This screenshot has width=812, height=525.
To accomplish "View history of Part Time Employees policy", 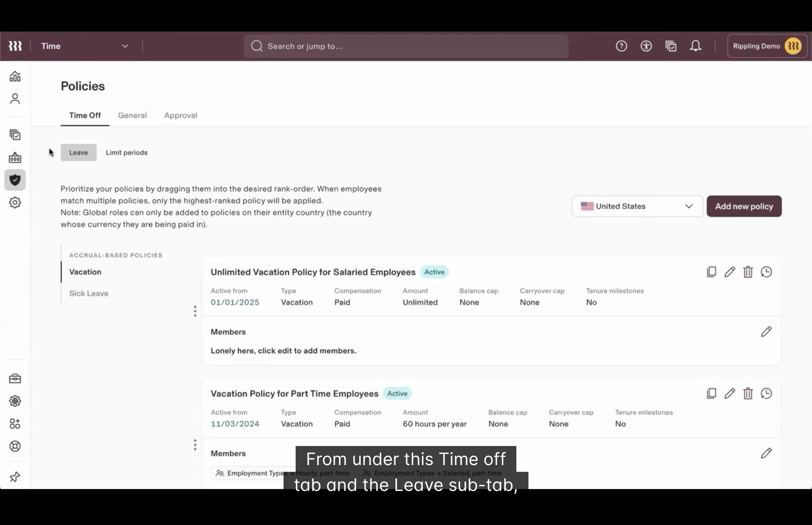I will click(766, 394).
